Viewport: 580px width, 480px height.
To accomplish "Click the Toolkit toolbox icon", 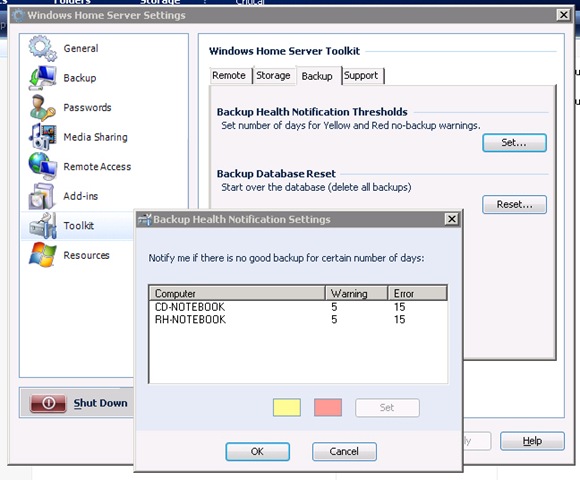I will pyautogui.click(x=43, y=226).
